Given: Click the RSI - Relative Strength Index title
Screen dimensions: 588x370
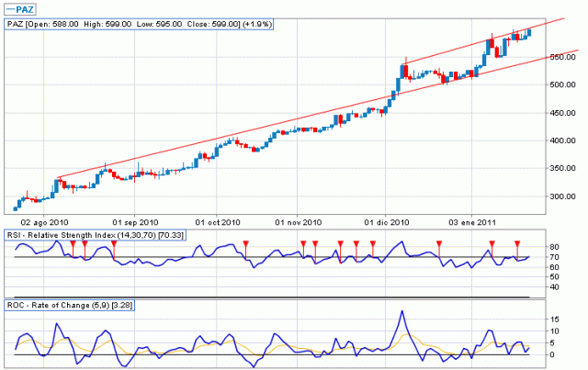Looking at the screenshot, I should (62, 235).
